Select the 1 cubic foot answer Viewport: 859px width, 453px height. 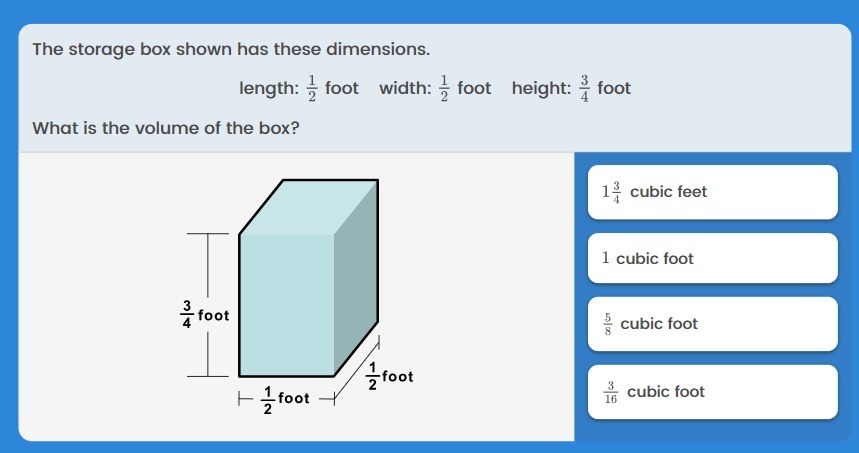click(712, 258)
